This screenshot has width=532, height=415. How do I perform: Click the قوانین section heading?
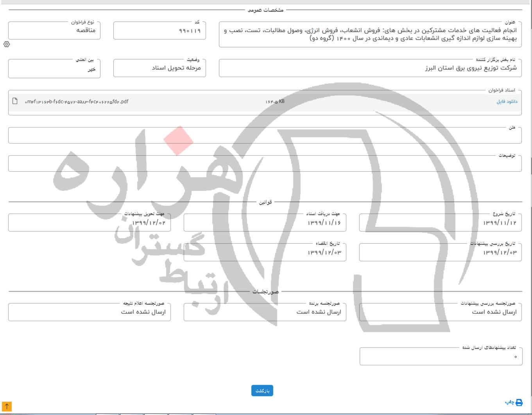(x=265, y=202)
